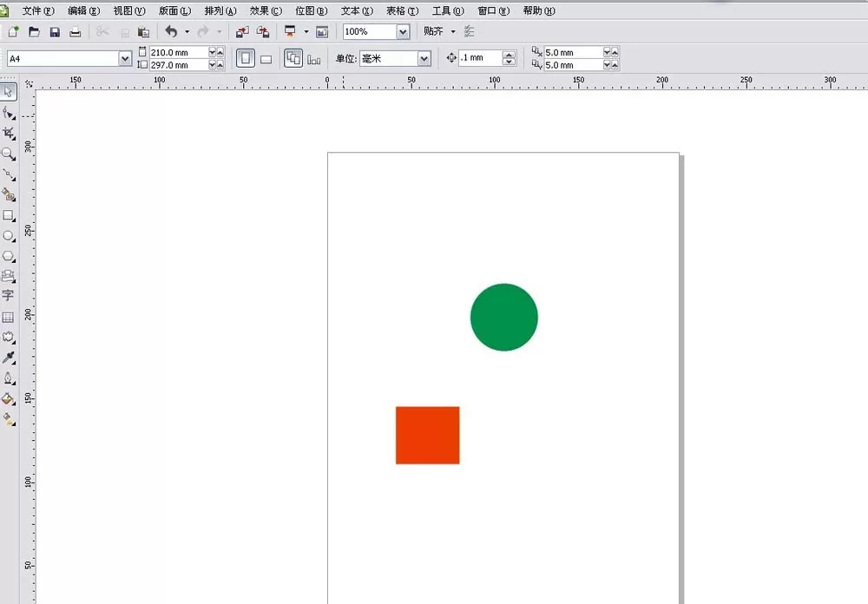Image resolution: width=868 pixels, height=604 pixels.
Task: Select the Eyedropper tool
Action: pos(9,358)
